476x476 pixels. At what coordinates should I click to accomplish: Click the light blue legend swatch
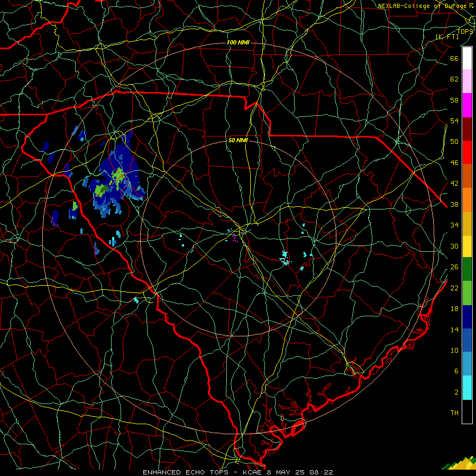(467, 364)
